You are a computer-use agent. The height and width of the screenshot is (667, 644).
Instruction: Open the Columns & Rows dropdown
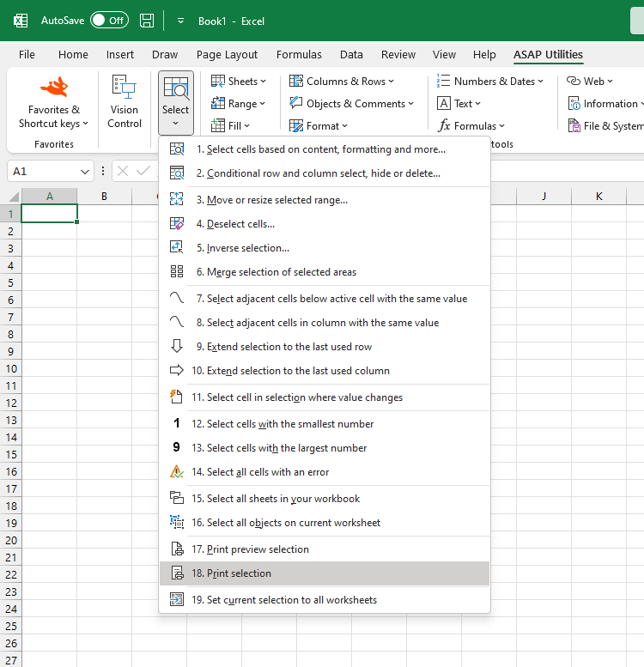pyautogui.click(x=342, y=81)
